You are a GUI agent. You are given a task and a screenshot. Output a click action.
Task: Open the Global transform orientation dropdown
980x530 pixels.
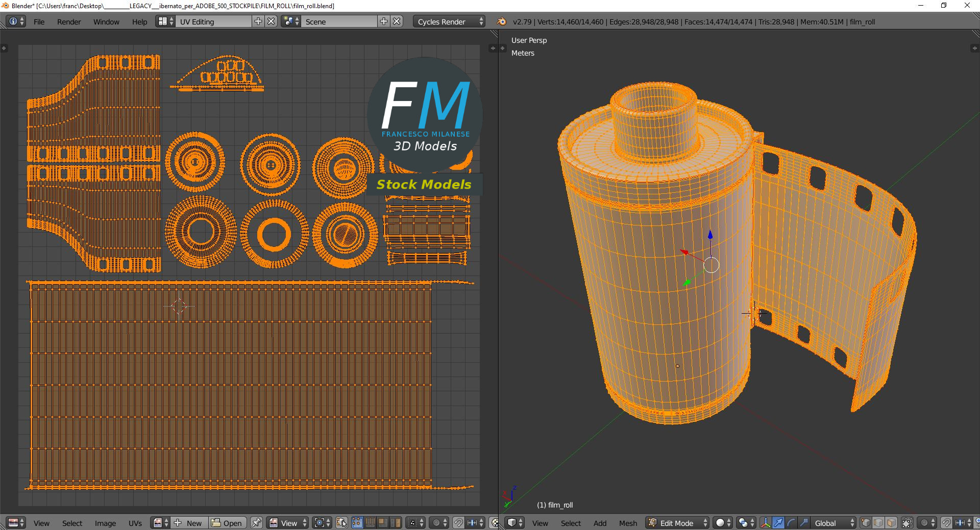coord(834,523)
